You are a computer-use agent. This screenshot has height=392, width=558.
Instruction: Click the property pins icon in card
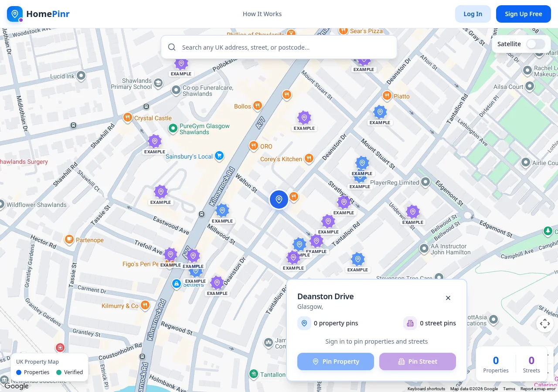[304, 323]
